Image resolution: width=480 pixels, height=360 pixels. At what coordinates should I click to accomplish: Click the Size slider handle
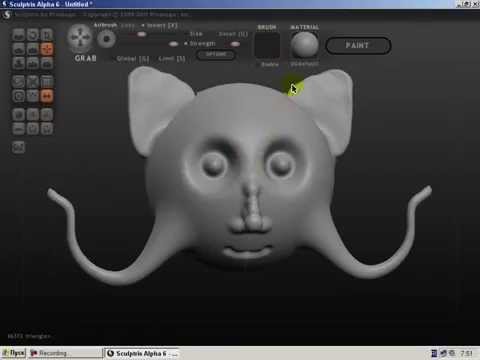(142, 34)
